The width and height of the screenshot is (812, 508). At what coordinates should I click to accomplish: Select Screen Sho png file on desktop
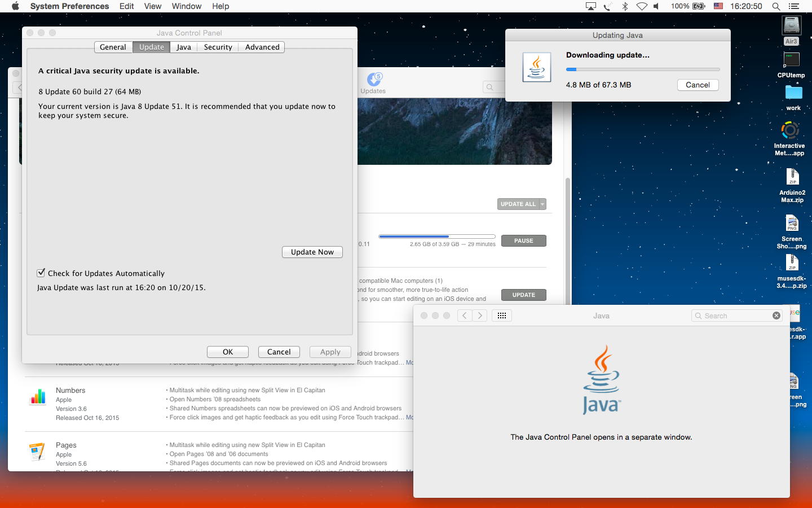[792, 232]
